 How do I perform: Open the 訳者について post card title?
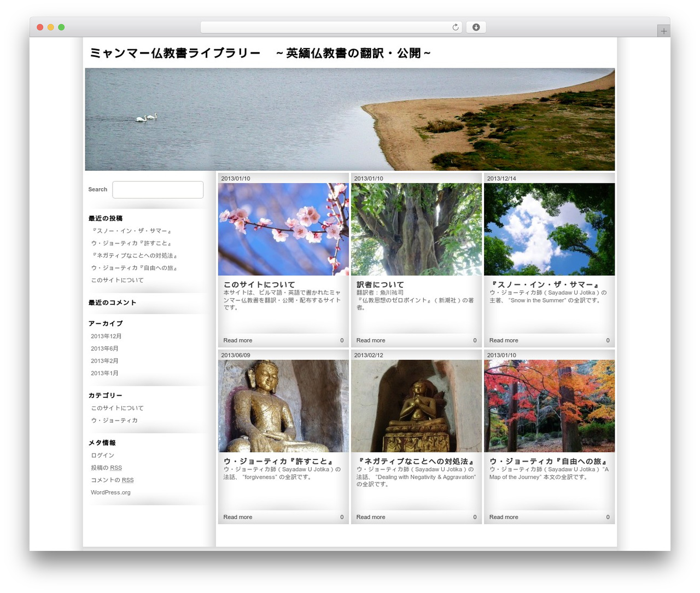click(380, 284)
